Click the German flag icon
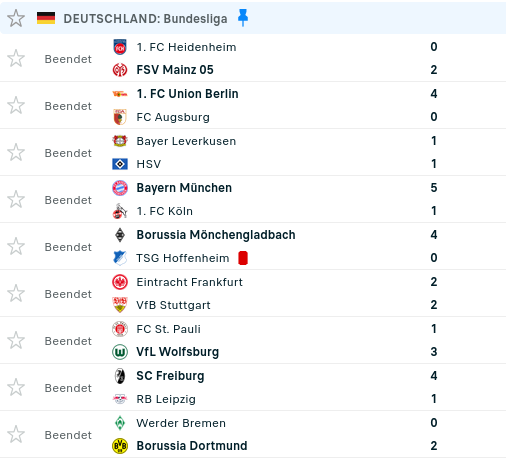The width and height of the screenshot is (506, 460). [46, 18]
